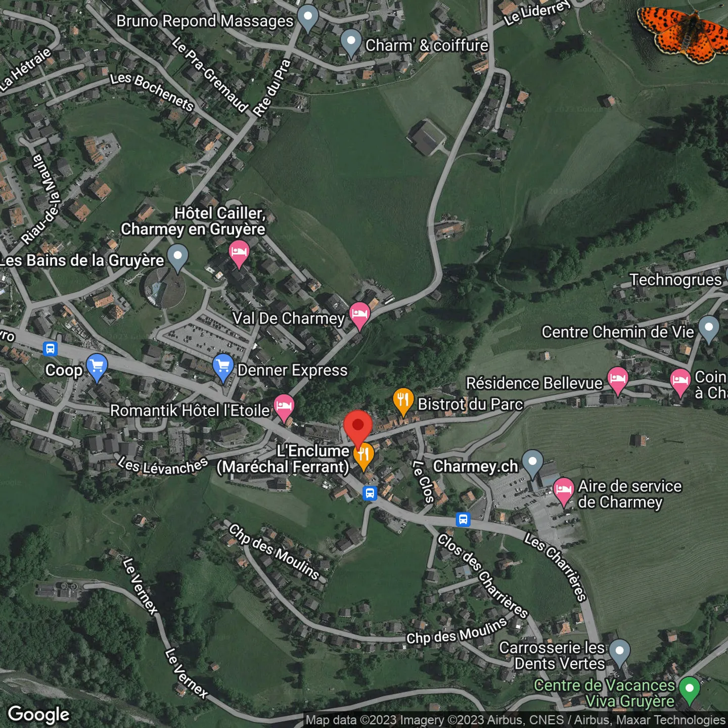Click the Charm' & coiffure marker
The width and height of the screenshot is (728, 728).
pyautogui.click(x=351, y=43)
